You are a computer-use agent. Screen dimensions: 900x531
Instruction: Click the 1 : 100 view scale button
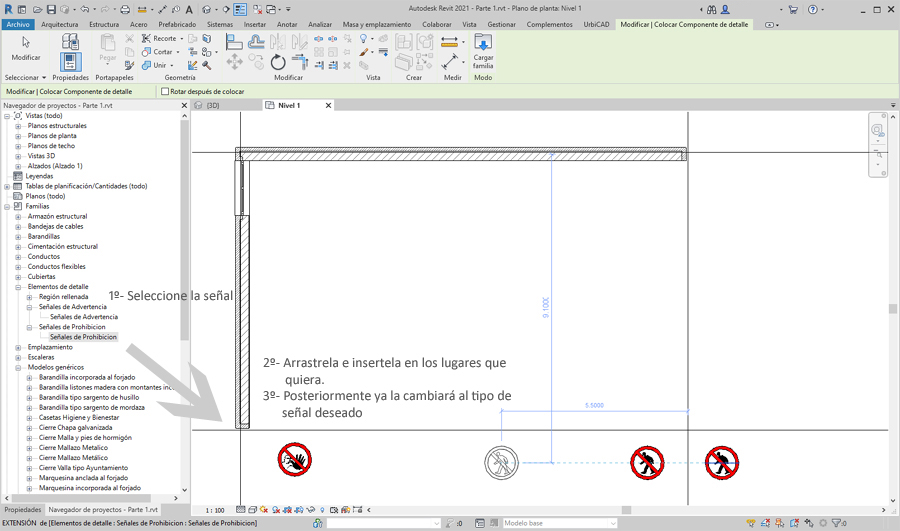(x=214, y=510)
